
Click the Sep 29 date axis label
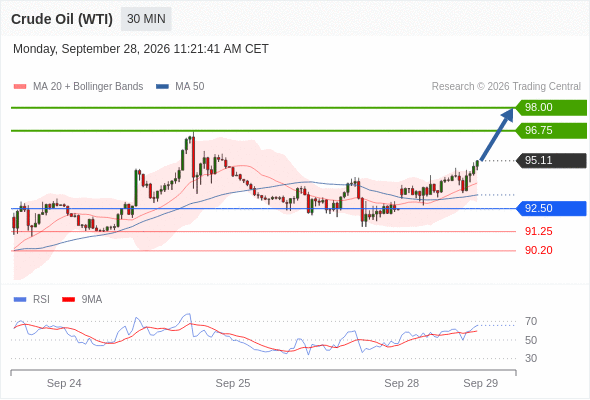click(481, 383)
